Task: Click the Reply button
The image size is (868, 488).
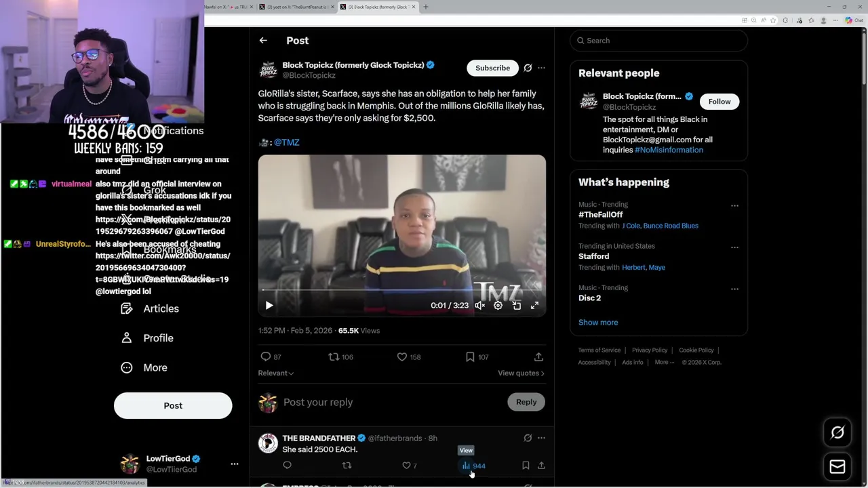Action: (x=526, y=402)
